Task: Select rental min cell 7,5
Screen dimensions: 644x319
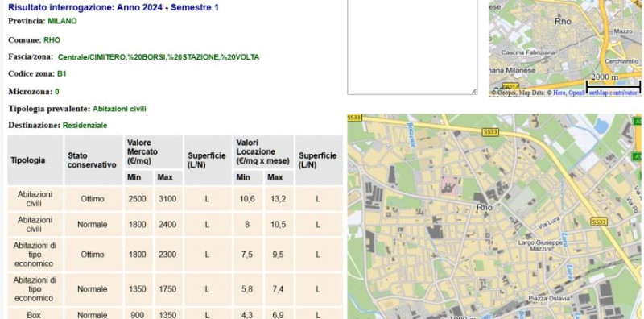Action: [247, 255]
